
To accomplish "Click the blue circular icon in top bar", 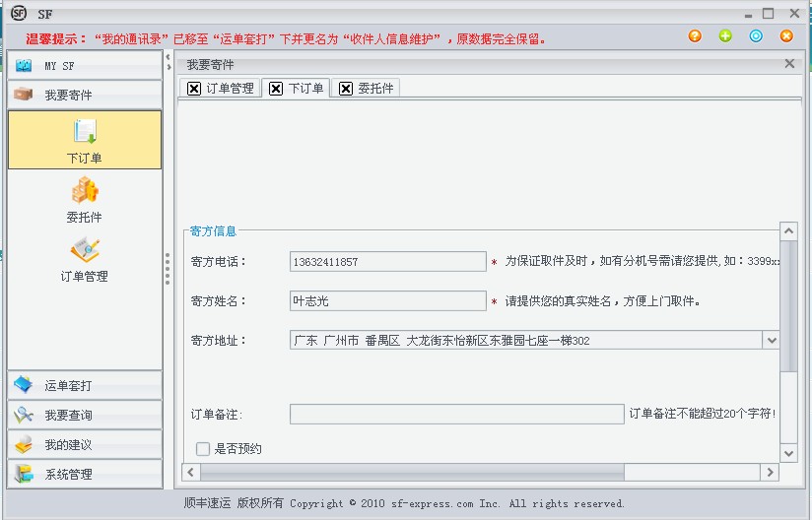I will (x=756, y=36).
